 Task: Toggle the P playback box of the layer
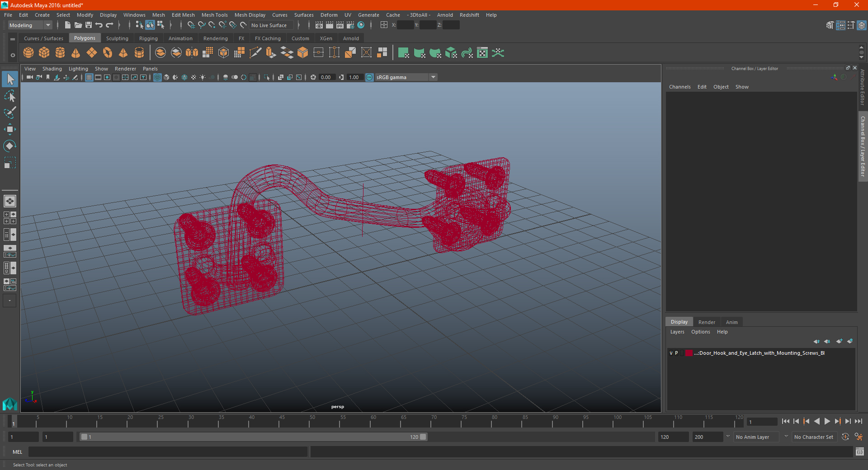click(x=676, y=353)
